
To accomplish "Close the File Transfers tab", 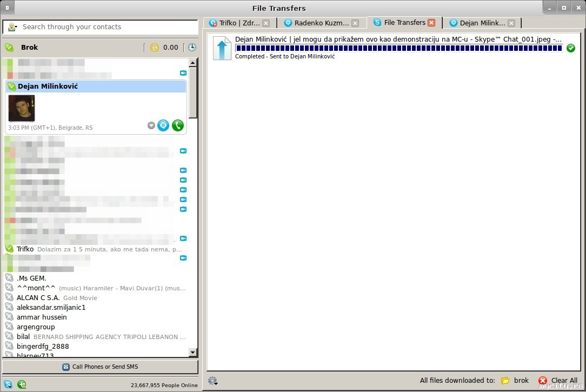I will click(x=431, y=23).
